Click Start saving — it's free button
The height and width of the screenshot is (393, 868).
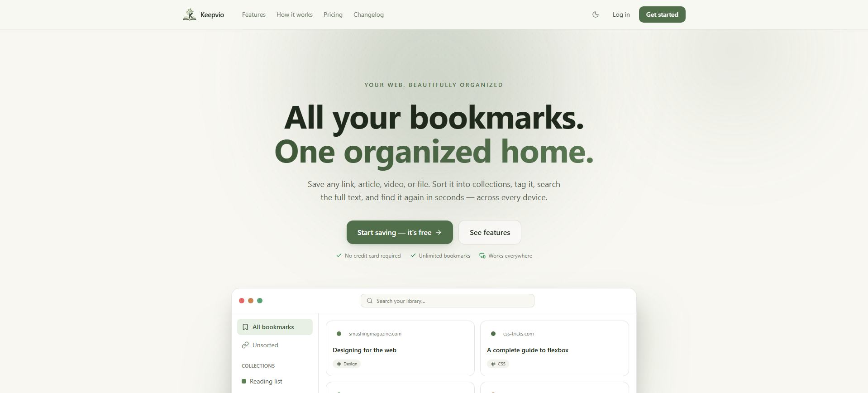click(x=400, y=232)
